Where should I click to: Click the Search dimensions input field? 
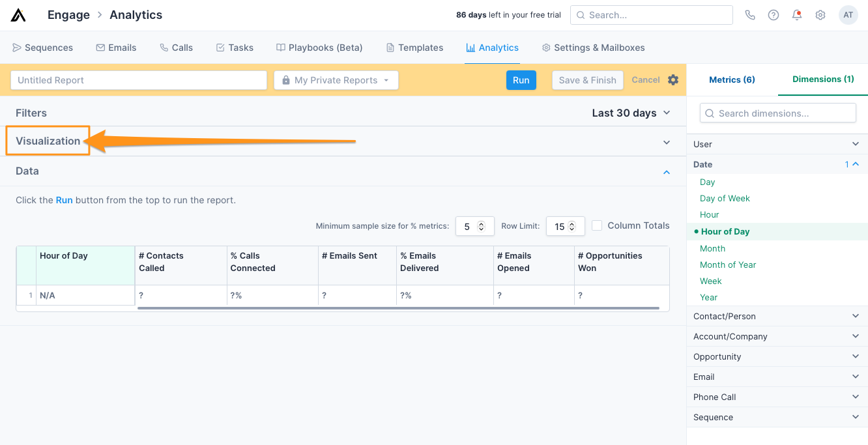point(777,113)
